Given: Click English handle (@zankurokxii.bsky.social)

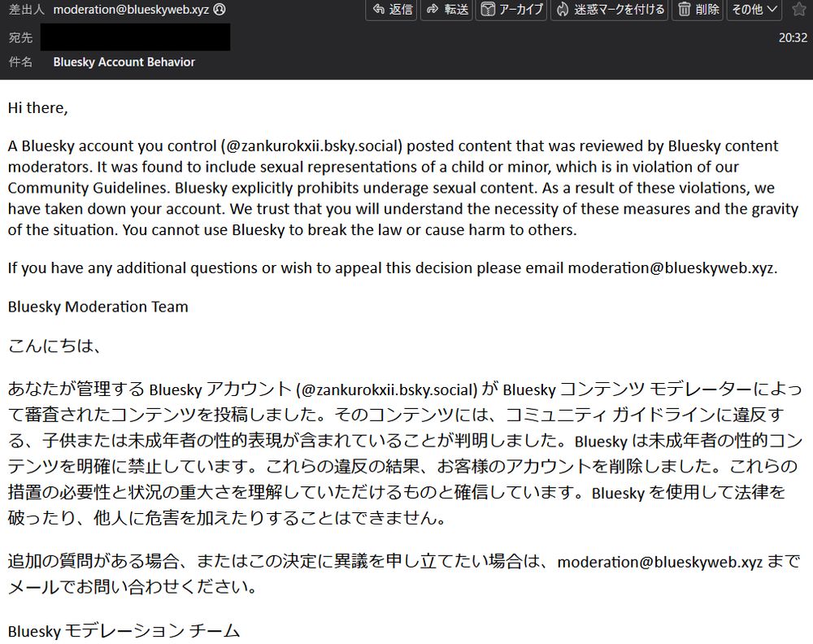Looking at the screenshot, I should point(311,146).
